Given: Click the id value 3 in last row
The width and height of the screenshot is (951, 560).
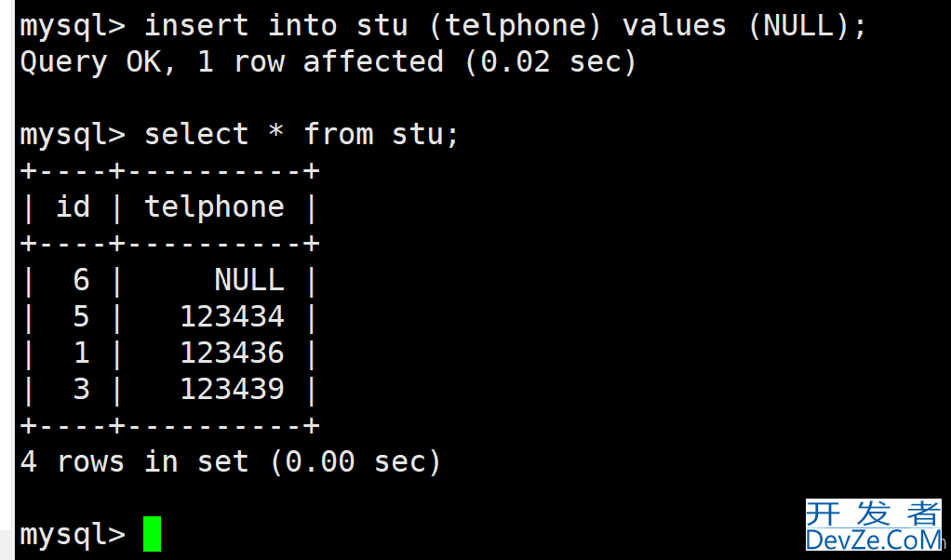Looking at the screenshot, I should [x=81, y=390].
